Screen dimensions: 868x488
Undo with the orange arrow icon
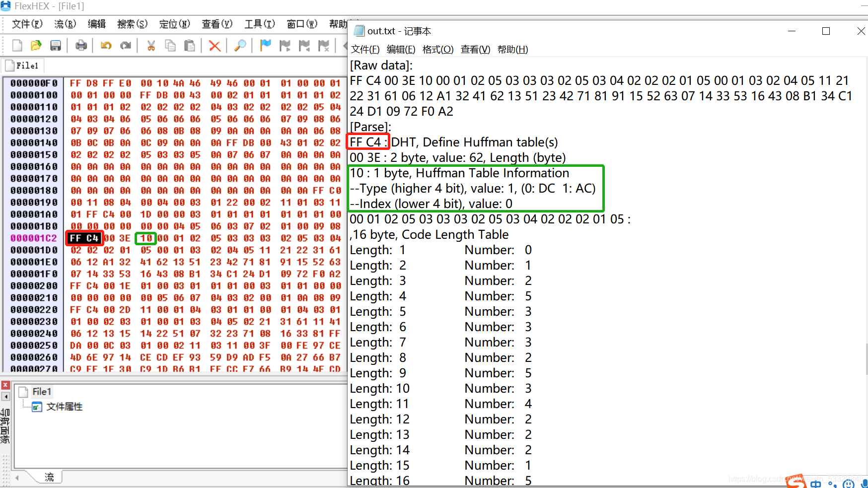tap(106, 46)
